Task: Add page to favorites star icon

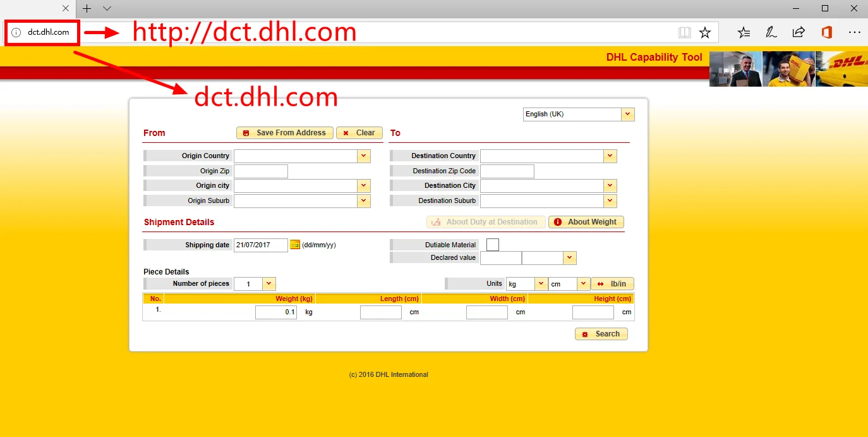Action: 705,32
